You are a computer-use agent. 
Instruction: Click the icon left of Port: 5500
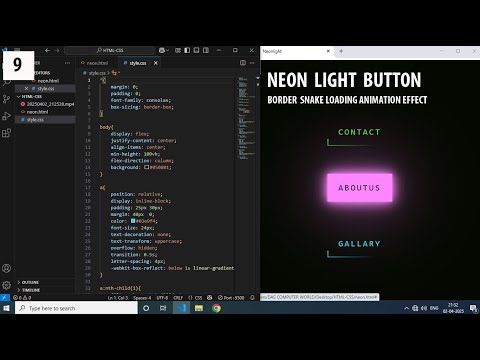(210, 298)
